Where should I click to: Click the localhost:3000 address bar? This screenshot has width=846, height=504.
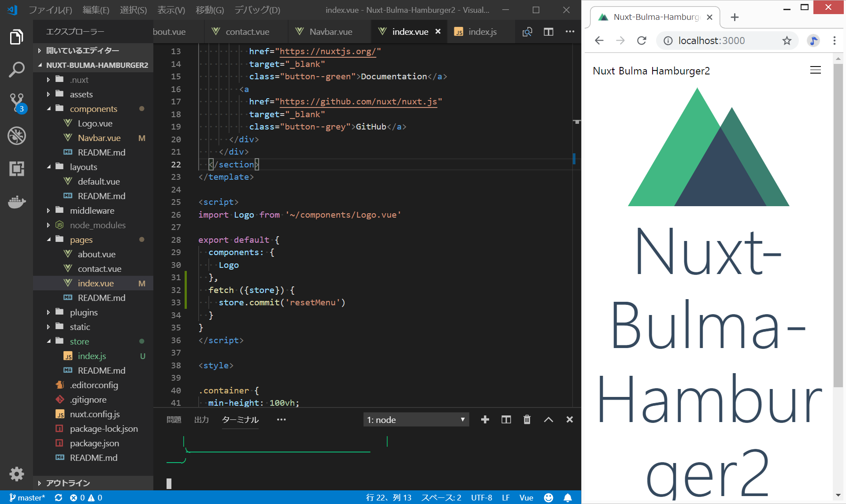(711, 41)
